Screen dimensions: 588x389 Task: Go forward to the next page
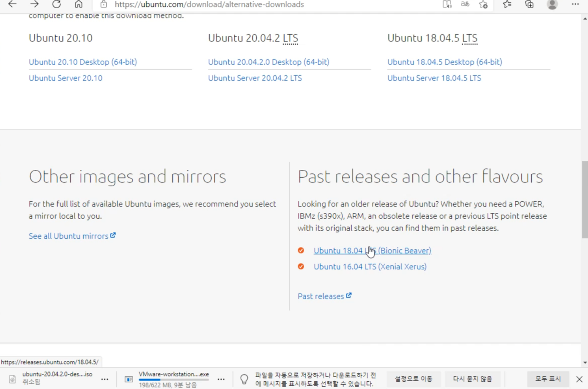point(34,4)
